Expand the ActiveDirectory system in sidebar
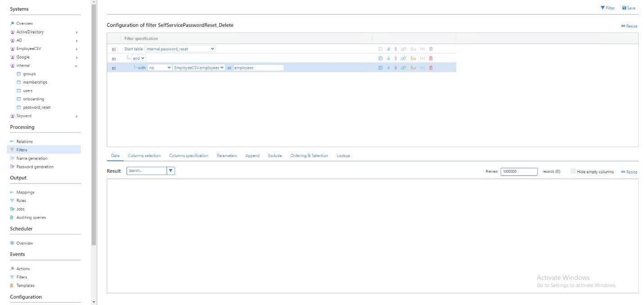 tap(77, 32)
